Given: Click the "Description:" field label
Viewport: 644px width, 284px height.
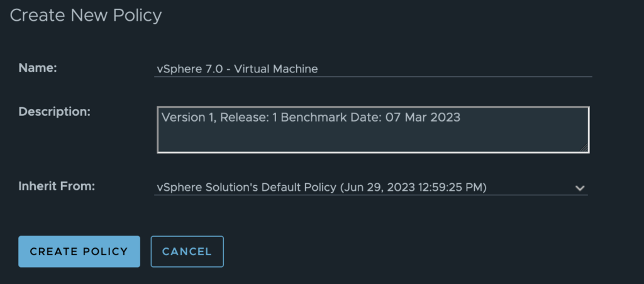Looking at the screenshot, I should pos(55,111).
